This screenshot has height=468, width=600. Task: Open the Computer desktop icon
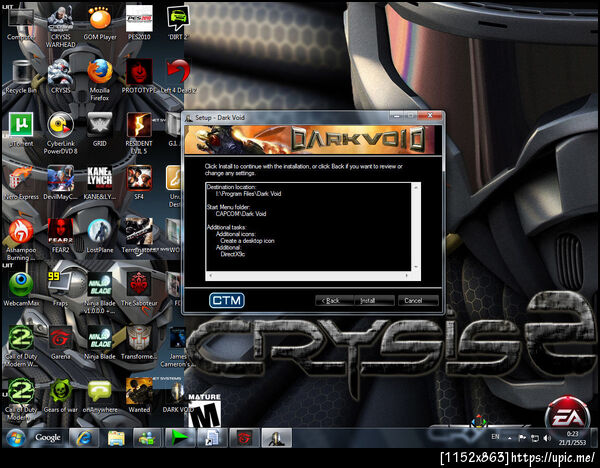tap(21, 22)
